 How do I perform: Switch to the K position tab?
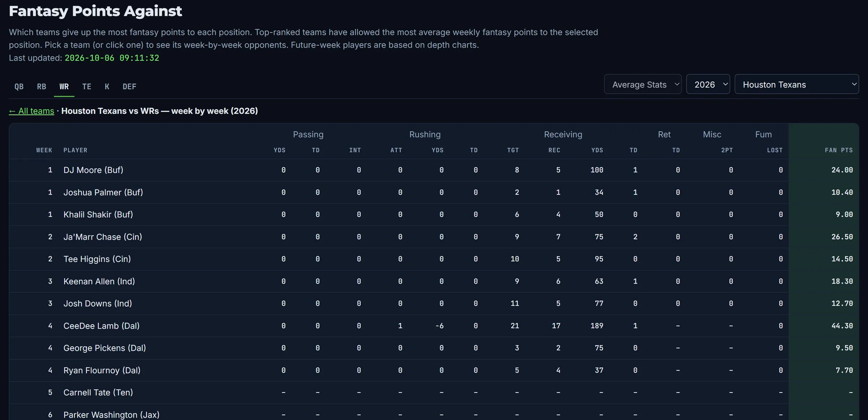click(x=107, y=86)
